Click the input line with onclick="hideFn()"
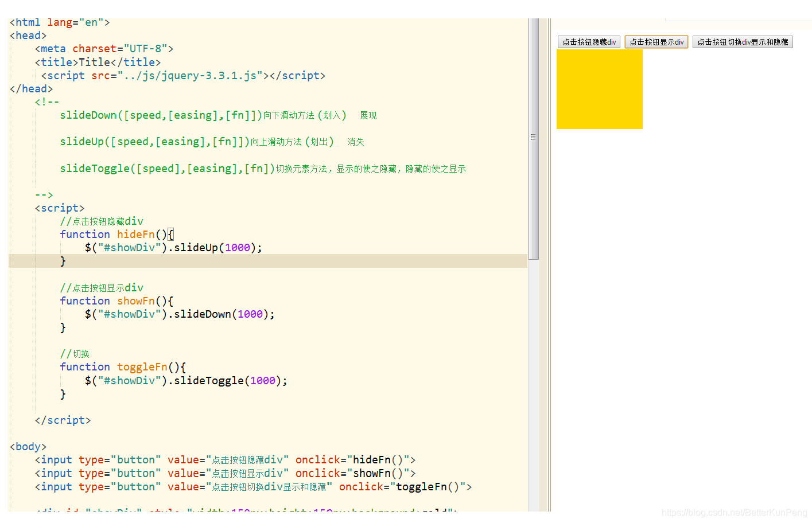 (x=225, y=460)
